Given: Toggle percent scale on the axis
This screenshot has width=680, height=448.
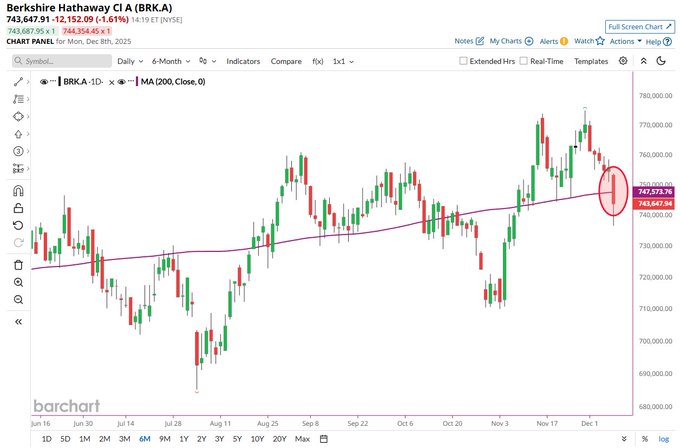Looking at the screenshot, I should click(645, 439).
